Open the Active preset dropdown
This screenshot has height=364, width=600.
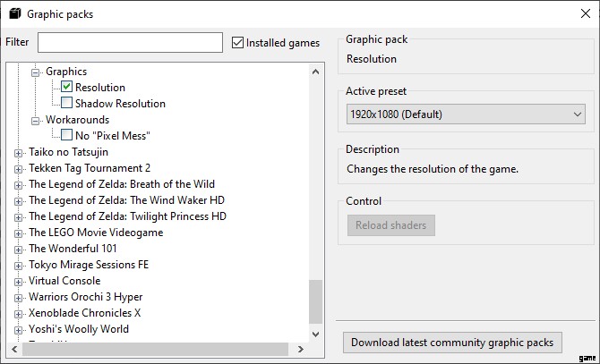coord(466,114)
